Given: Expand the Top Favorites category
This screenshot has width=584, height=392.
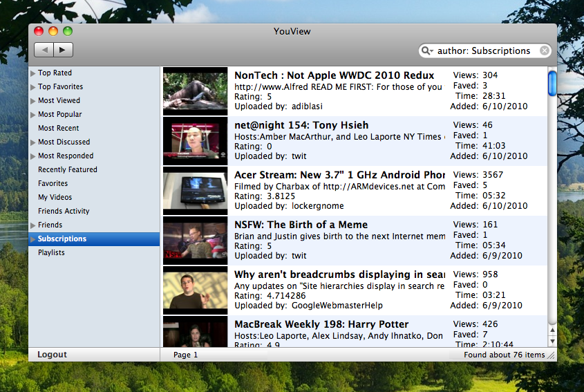Looking at the screenshot, I should 32,87.
